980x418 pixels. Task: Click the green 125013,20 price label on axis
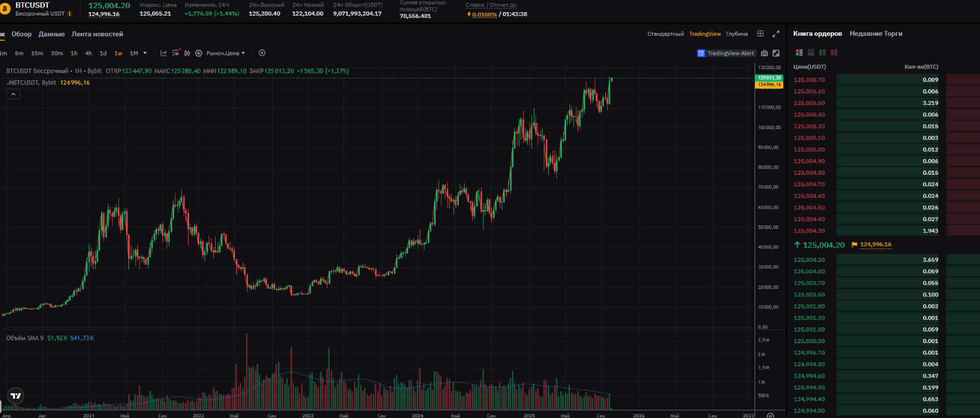coord(769,78)
